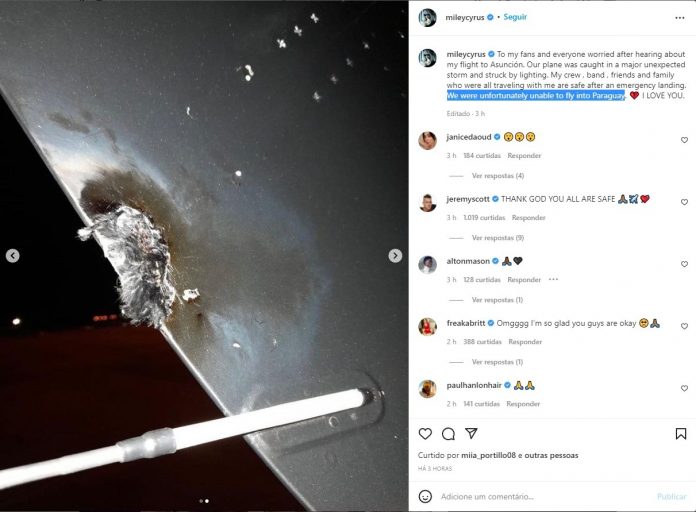Open miia_portillo08 profile link
The image size is (696, 512).
pyautogui.click(x=489, y=455)
